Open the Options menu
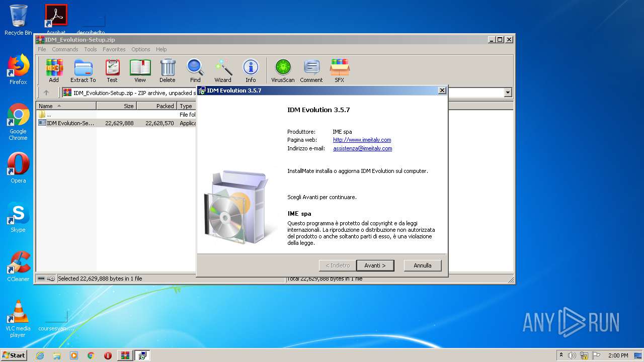 click(x=141, y=49)
